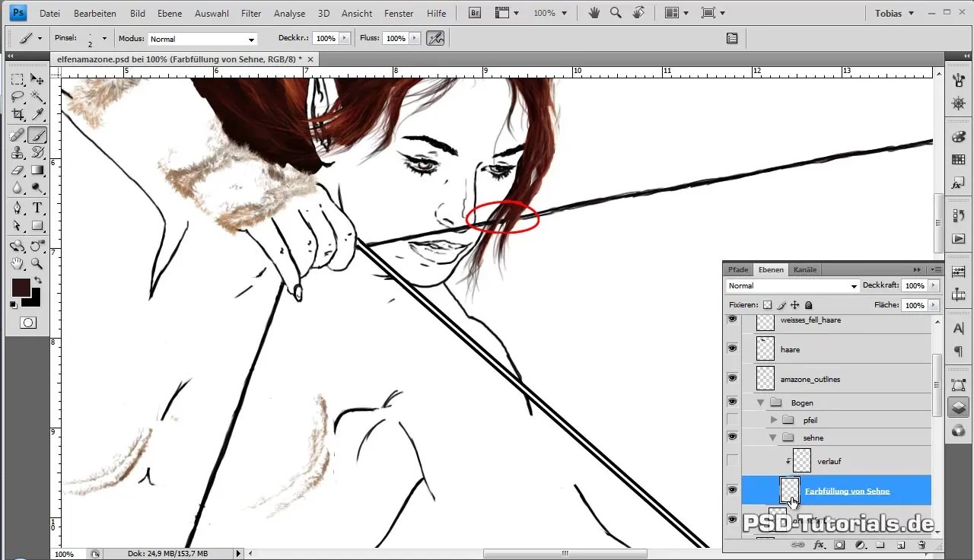
Task: Select the Crop tool
Action: [18, 114]
